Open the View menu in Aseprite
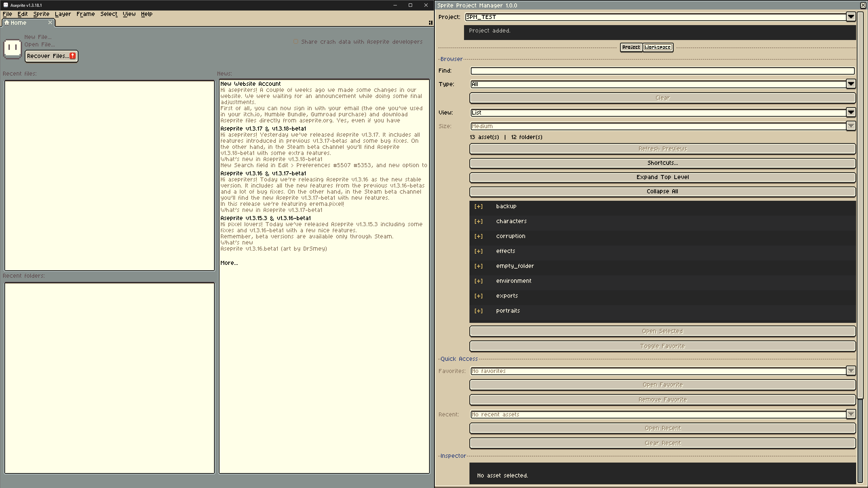Image resolution: width=868 pixels, height=488 pixels. tap(129, 14)
